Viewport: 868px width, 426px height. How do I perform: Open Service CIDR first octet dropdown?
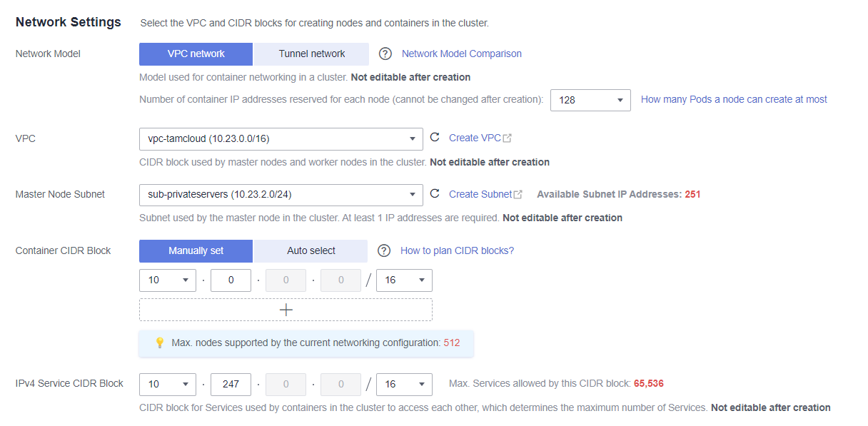(167, 384)
